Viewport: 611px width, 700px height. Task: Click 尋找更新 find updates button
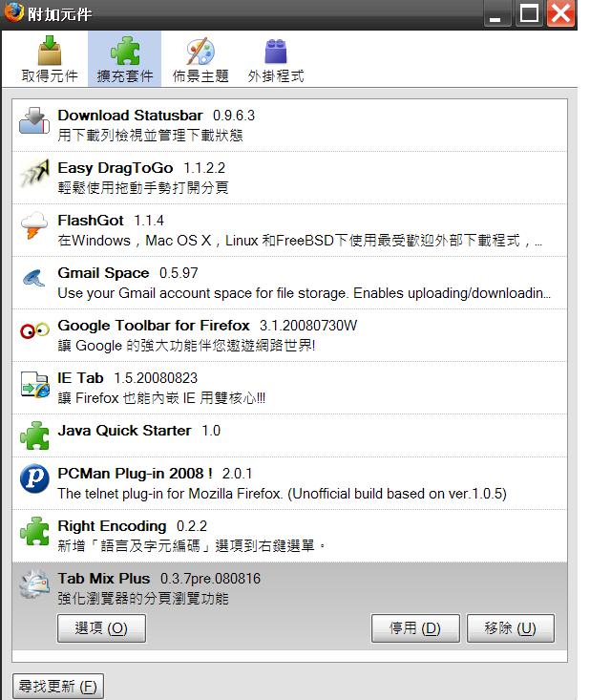coord(58,686)
